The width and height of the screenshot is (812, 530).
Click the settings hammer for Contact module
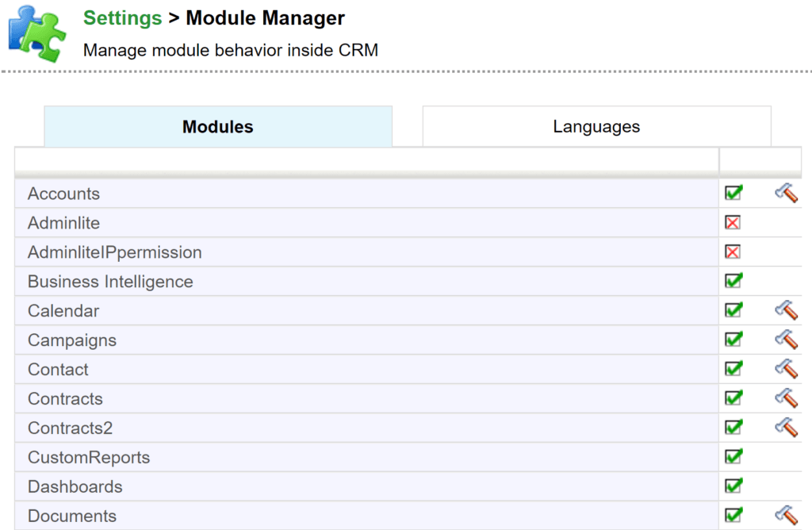pyautogui.click(x=786, y=368)
